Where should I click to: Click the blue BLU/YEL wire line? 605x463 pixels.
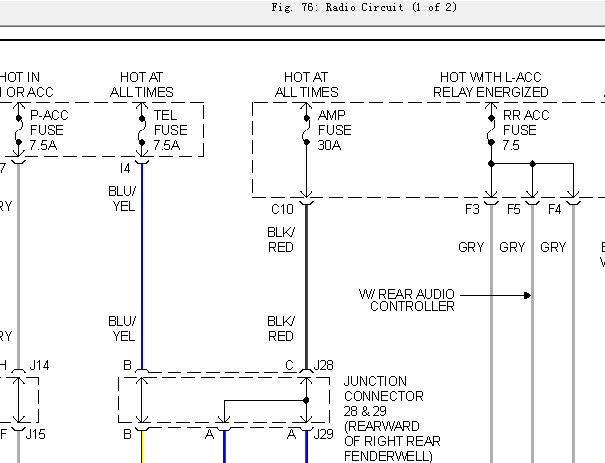[142, 266]
